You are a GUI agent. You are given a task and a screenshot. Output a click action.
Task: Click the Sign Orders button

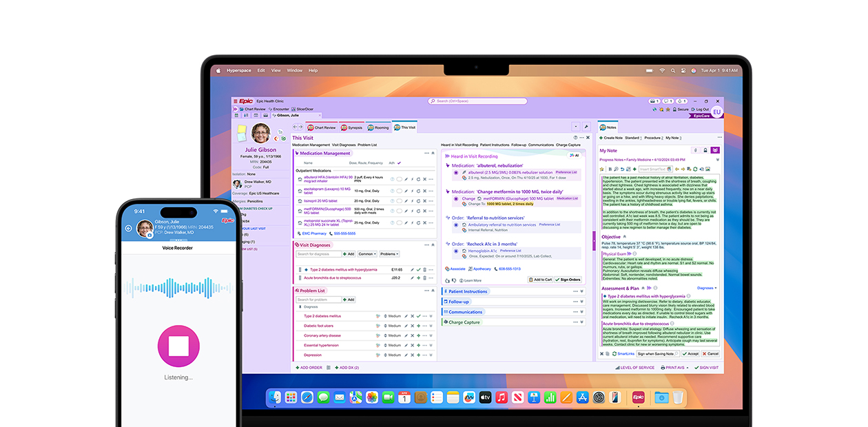(x=568, y=280)
